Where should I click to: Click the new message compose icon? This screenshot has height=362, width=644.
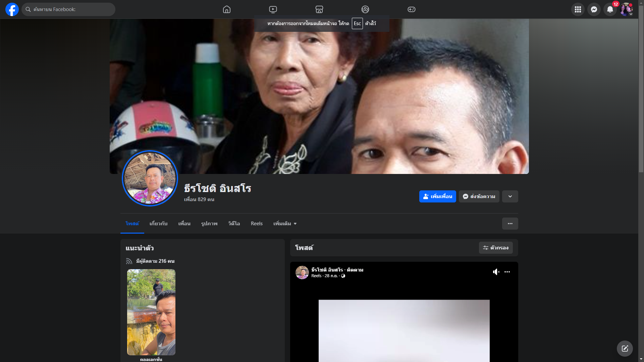625,349
